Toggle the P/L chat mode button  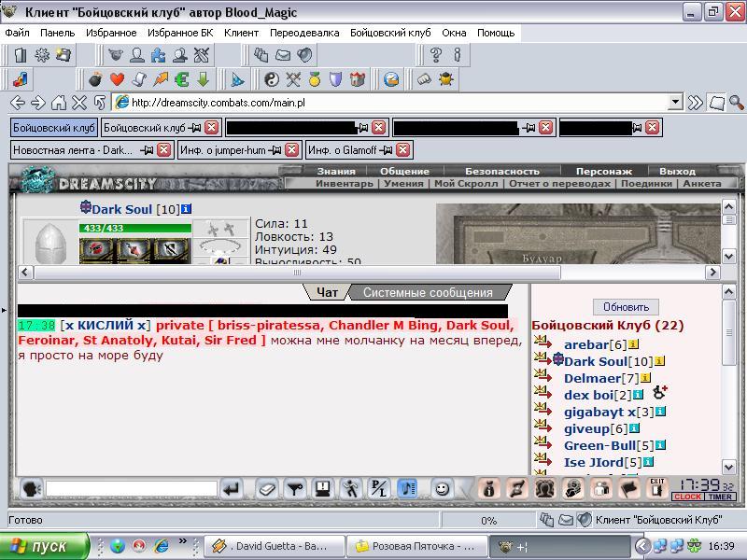click(379, 489)
